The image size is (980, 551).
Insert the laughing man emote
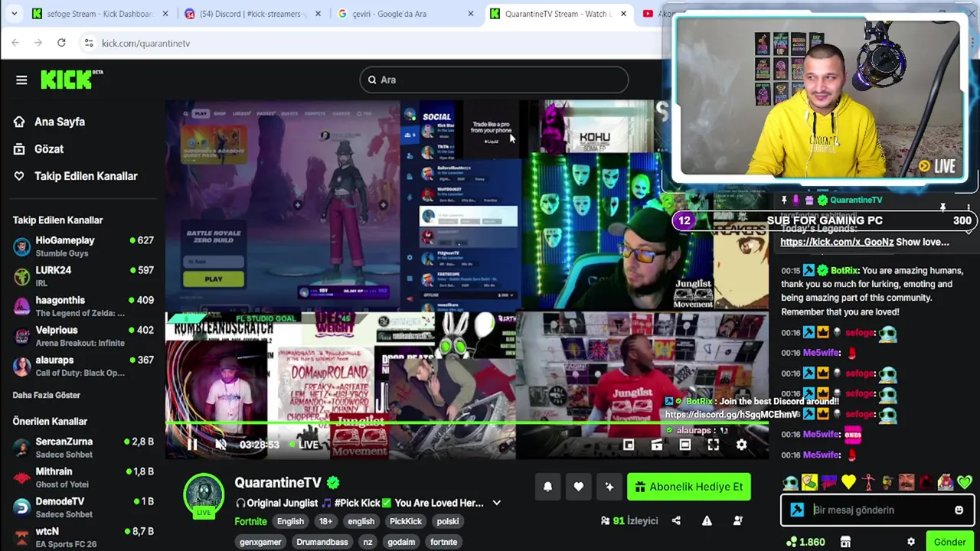coord(906,482)
